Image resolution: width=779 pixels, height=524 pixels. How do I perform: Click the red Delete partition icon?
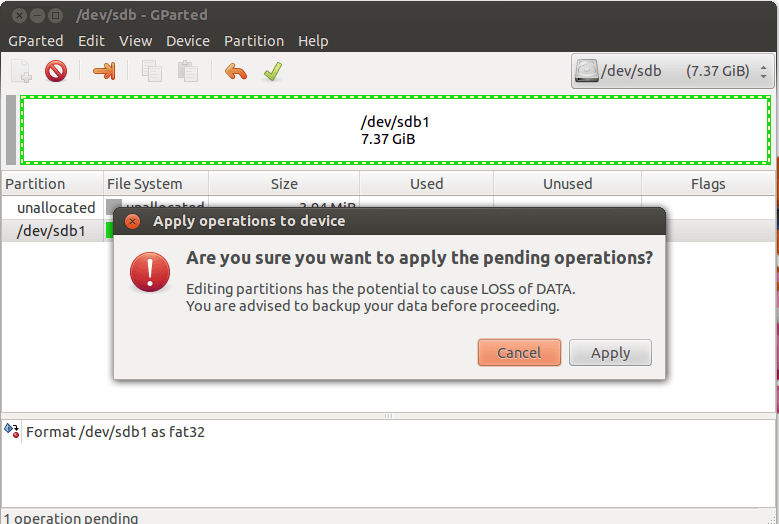[56, 71]
